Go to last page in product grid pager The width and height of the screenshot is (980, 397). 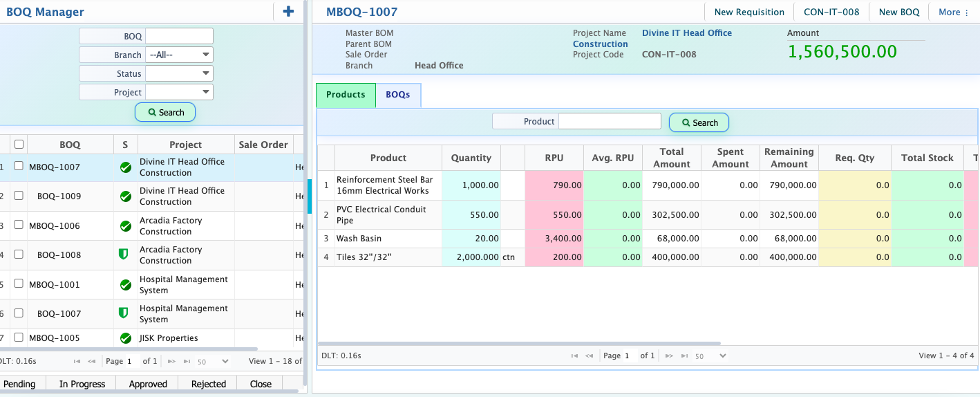(684, 356)
